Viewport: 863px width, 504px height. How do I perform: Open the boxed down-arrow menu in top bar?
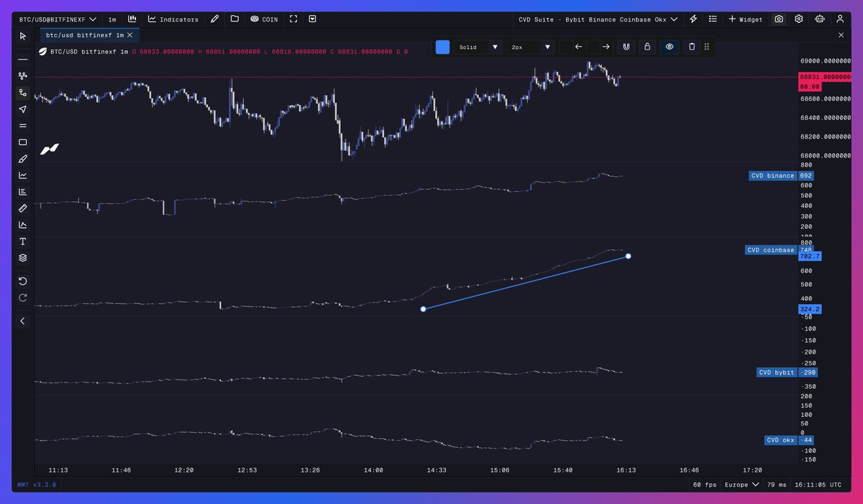tap(312, 19)
